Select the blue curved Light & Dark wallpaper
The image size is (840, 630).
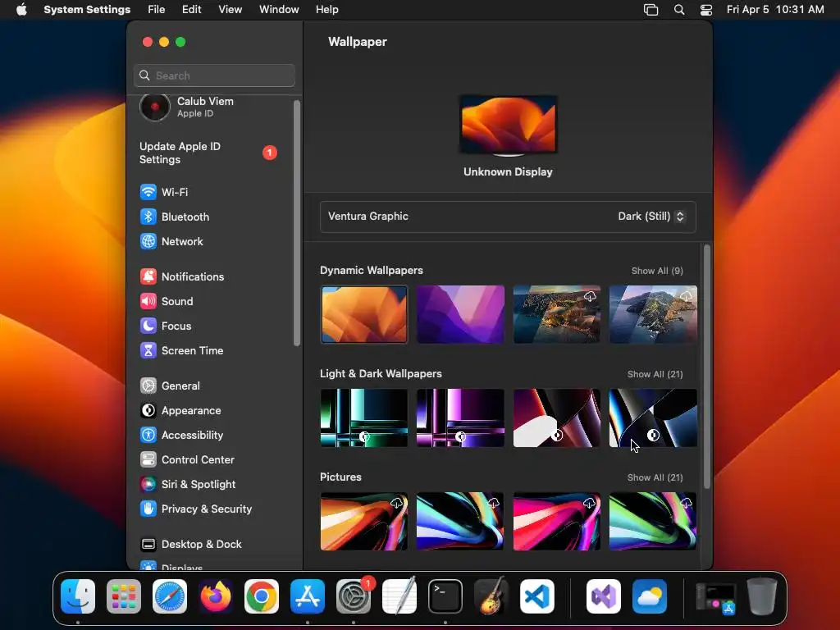653,418
